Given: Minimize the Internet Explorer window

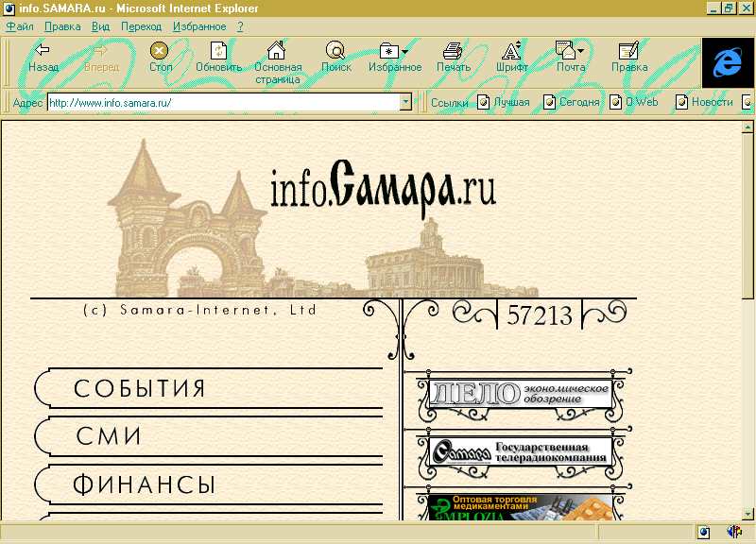Looking at the screenshot, I should 713,8.
